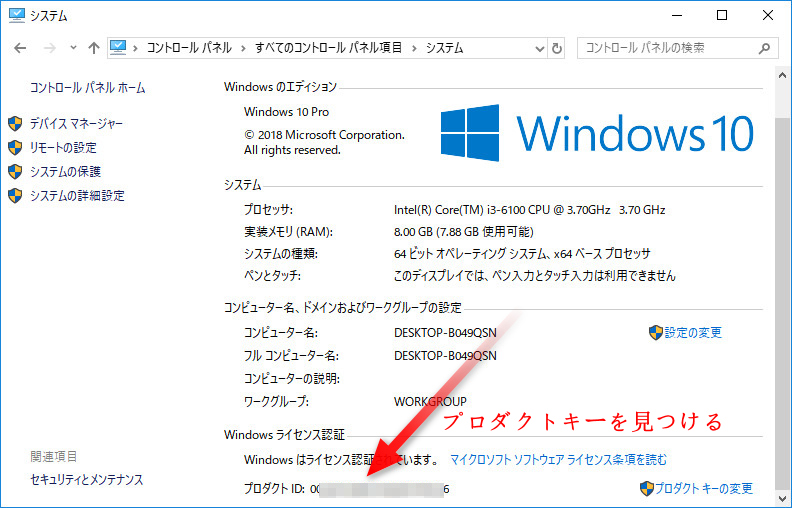Click the shield icon beside デバイス マネージャー

point(15,124)
